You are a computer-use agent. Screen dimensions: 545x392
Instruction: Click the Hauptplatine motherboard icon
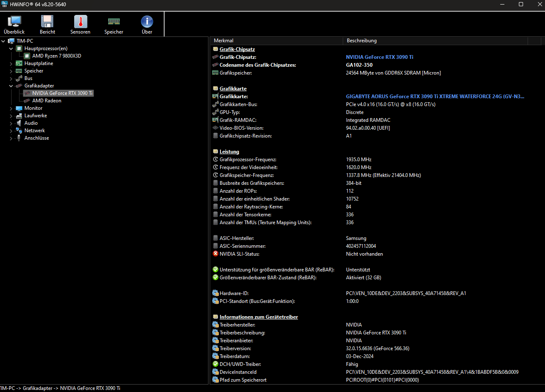(x=19, y=63)
